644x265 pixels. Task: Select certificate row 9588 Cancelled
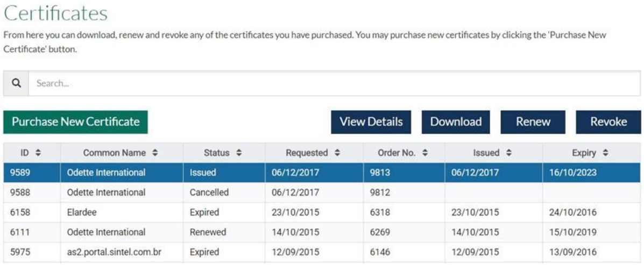coord(322,192)
